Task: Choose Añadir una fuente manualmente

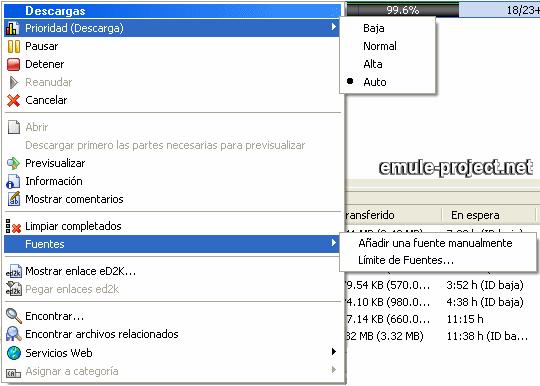Action: (x=435, y=243)
